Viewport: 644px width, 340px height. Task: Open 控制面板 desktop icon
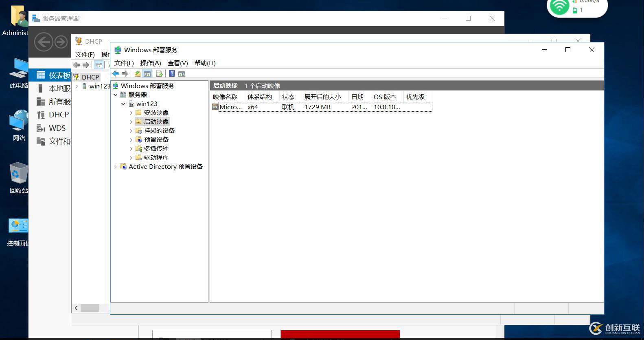(18, 231)
